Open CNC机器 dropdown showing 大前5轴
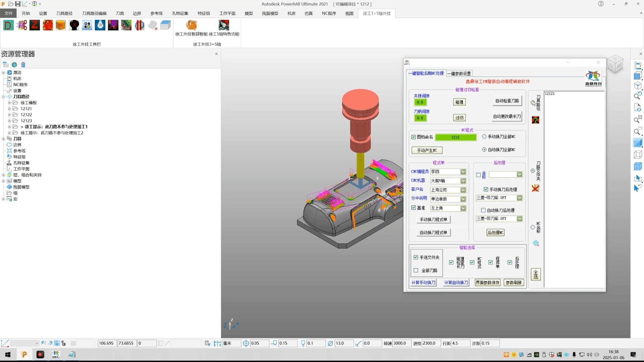Viewport: 644px width, 362px height. pyautogui.click(x=448, y=181)
